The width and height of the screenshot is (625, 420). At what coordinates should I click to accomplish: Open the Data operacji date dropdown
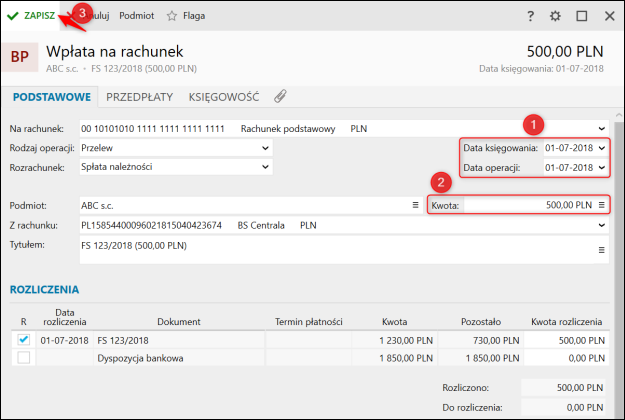click(601, 167)
